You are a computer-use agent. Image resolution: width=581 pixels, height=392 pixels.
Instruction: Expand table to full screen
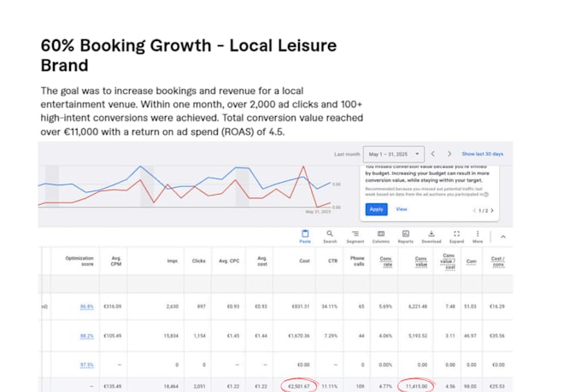[x=456, y=237]
